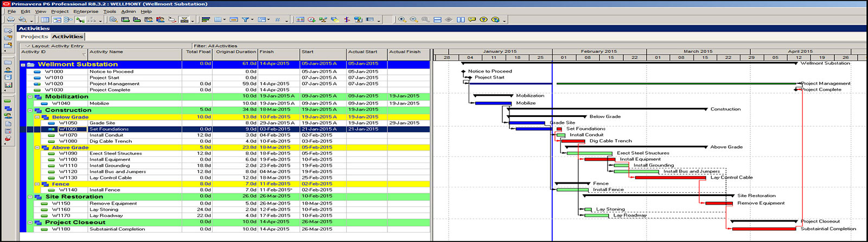Open Print Preview from the toolbar
This screenshot has height=242, width=868.
point(22,19)
